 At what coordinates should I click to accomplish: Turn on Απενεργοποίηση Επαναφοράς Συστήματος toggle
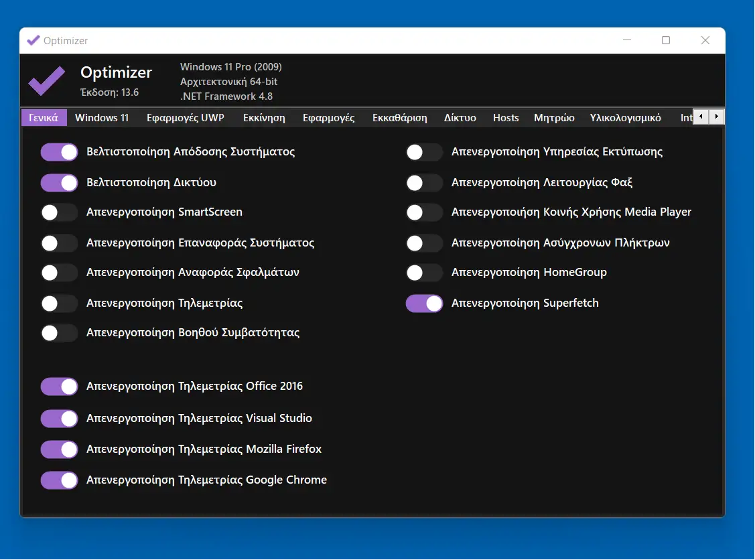pyautogui.click(x=59, y=243)
